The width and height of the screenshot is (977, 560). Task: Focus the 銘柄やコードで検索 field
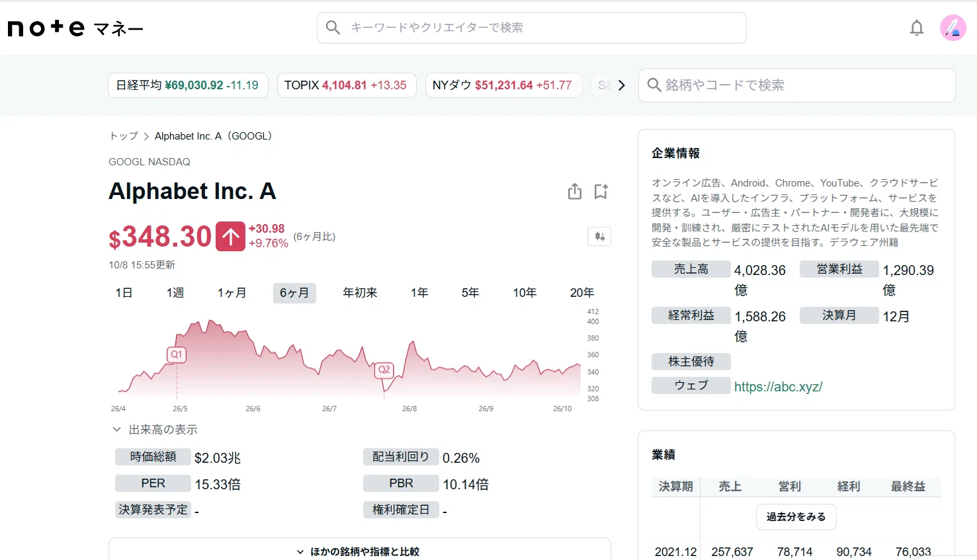[x=796, y=85]
